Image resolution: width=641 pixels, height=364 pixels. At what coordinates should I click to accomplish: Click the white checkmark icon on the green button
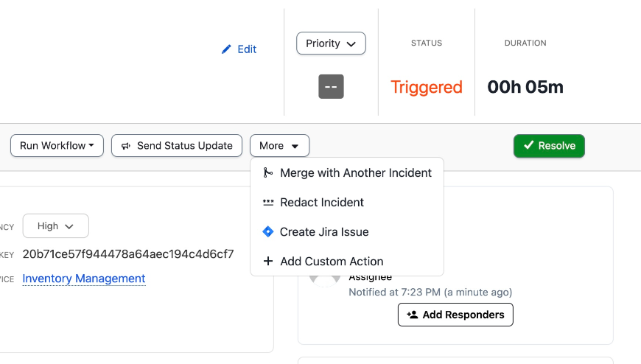click(528, 146)
